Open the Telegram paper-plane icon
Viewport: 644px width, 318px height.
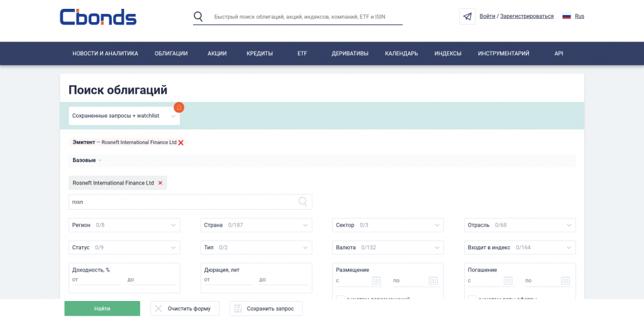pyautogui.click(x=467, y=16)
